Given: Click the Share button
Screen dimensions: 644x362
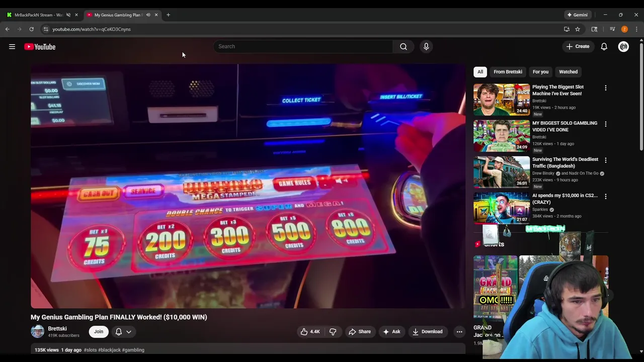Looking at the screenshot, I should click(x=360, y=331).
